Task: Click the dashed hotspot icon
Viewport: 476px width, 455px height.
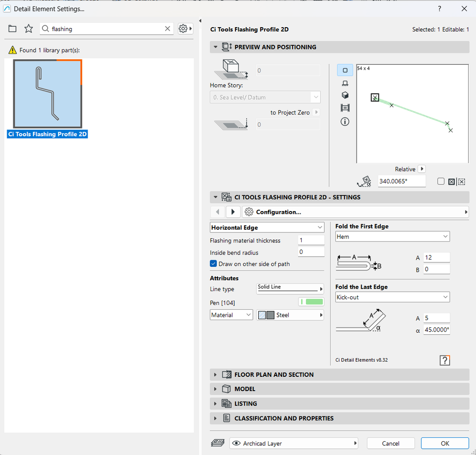Action: [x=462, y=182]
